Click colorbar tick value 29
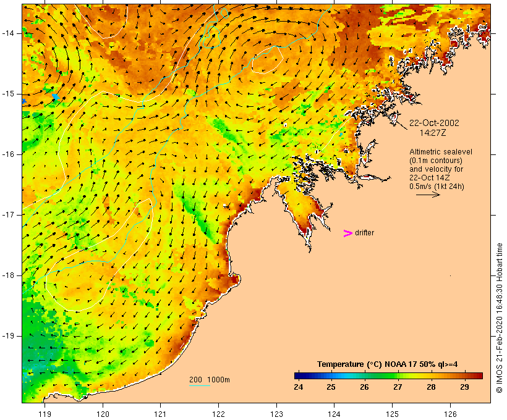 [x=464, y=387]
